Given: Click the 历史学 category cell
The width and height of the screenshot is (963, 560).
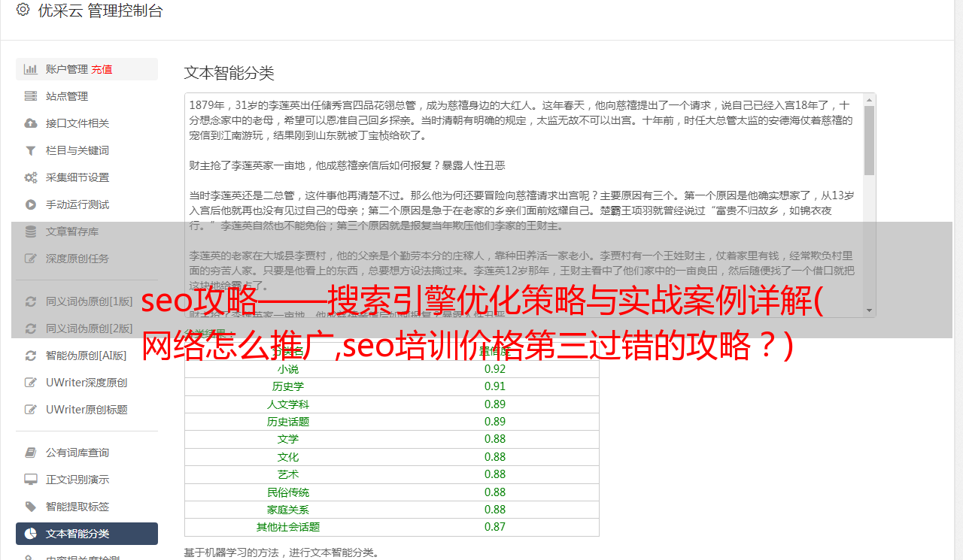Looking at the screenshot, I should 288,386.
